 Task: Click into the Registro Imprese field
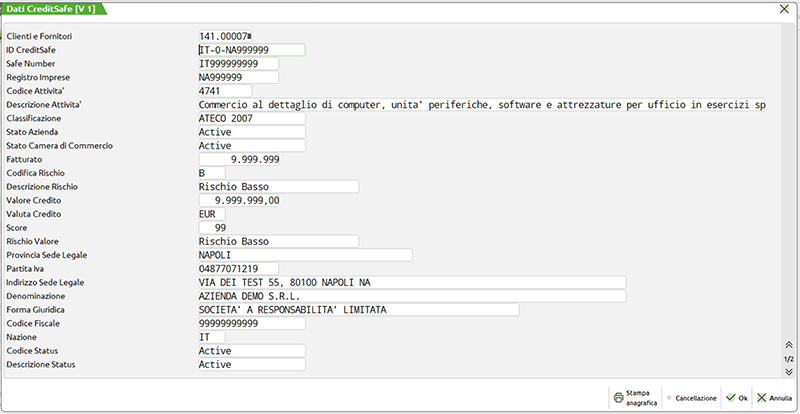click(238, 78)
